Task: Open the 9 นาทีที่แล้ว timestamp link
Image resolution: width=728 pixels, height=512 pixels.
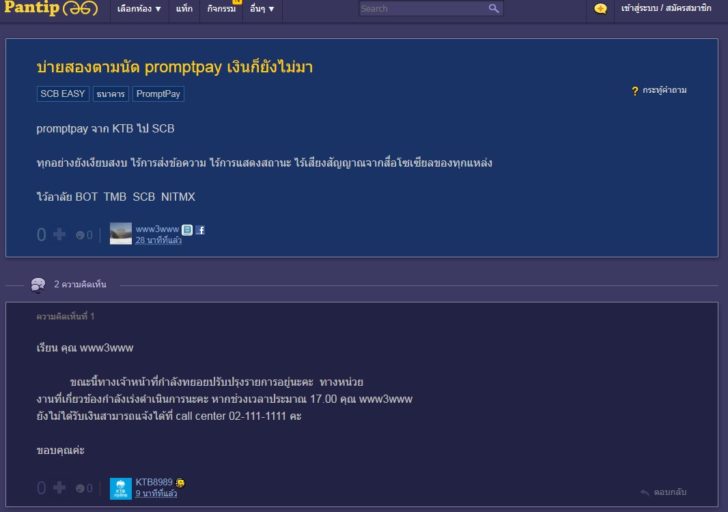Action: point(156,493)
